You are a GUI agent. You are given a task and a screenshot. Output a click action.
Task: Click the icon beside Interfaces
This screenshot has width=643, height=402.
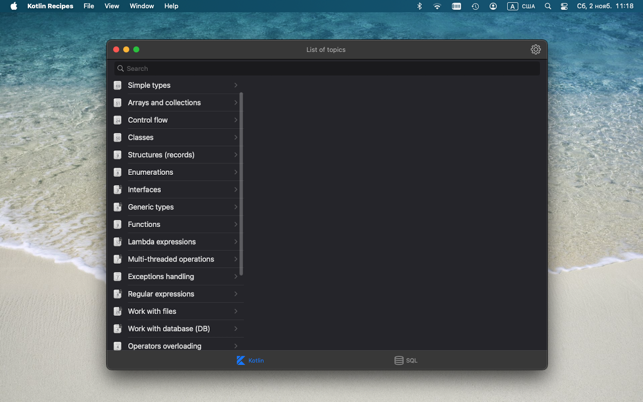coord(118,190)
